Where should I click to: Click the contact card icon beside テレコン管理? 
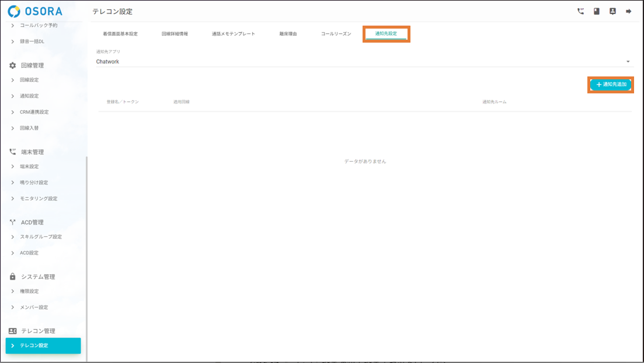(x=13, y=331)
